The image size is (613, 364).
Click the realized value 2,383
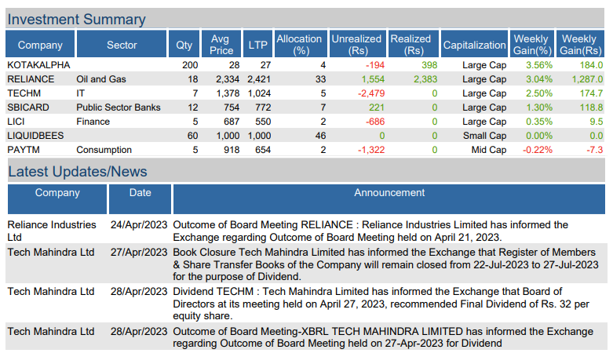[425, 79]
